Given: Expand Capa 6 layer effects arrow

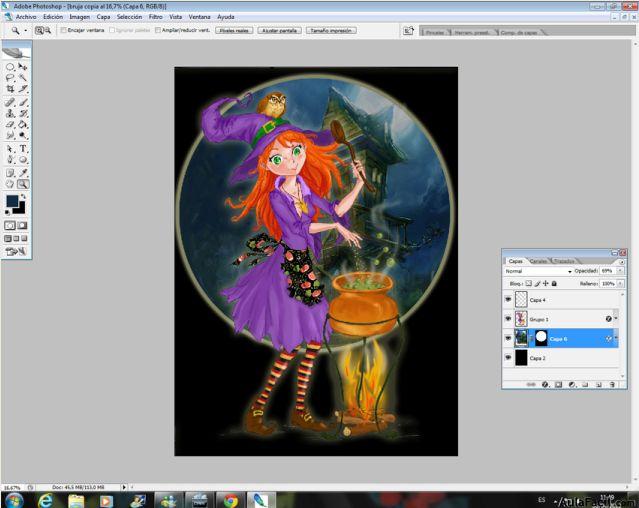Looking at the screenshot, I should click(616, 338).
